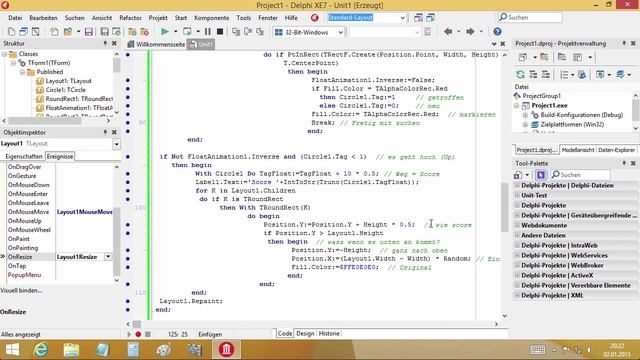Open the Refactor menu
This screenshot has width=640, height=360.
tap(130, 18)
